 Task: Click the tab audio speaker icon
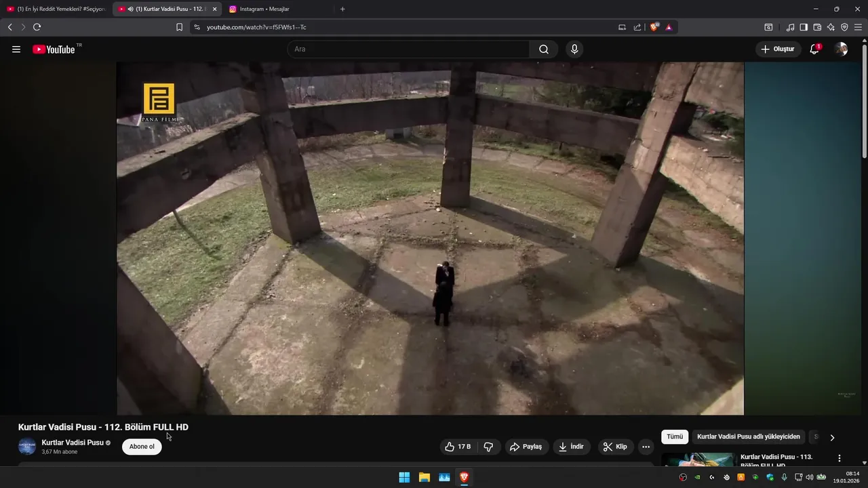click(x=130, y=9)
